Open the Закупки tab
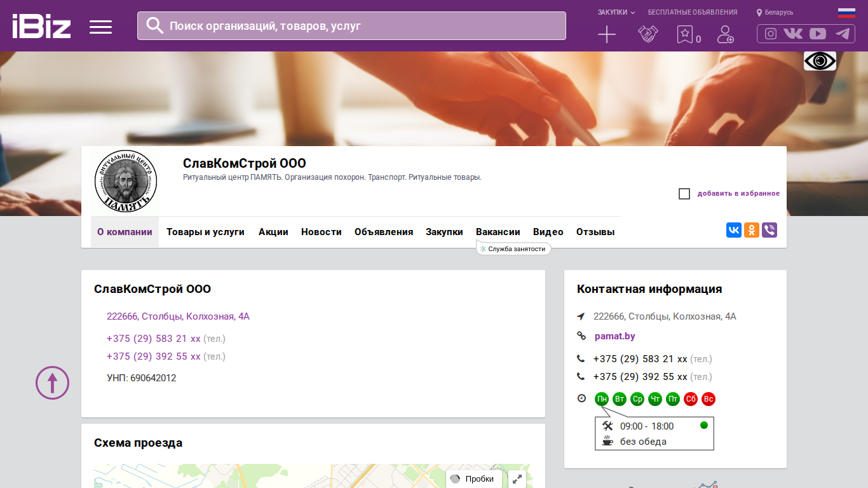Viewport: 868px width, 488px height. coord(444,232)
